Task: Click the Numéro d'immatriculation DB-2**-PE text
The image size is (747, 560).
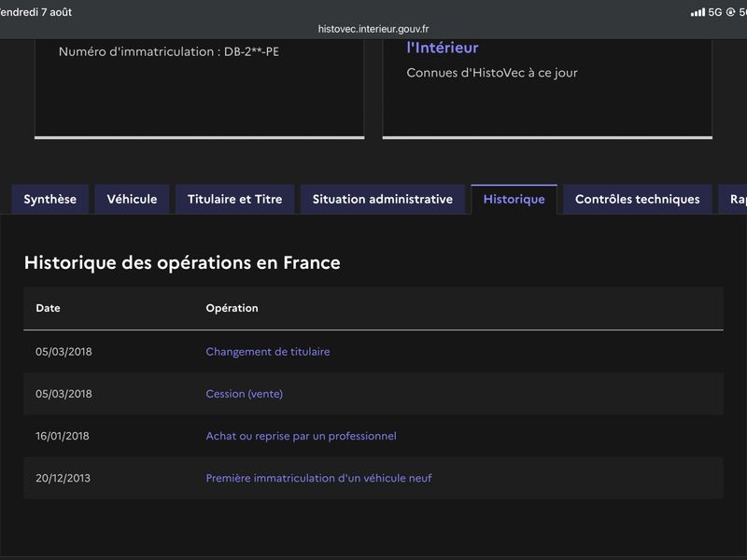Action: 169,51
